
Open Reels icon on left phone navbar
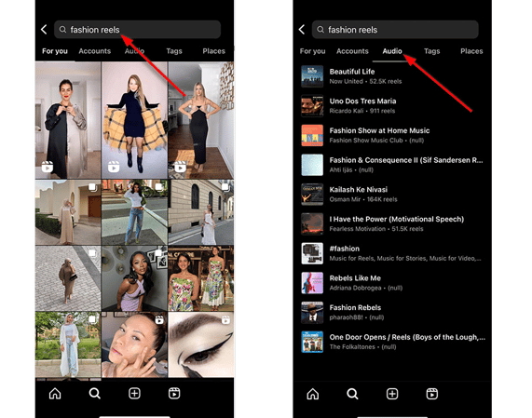click(x=174, y=394)
